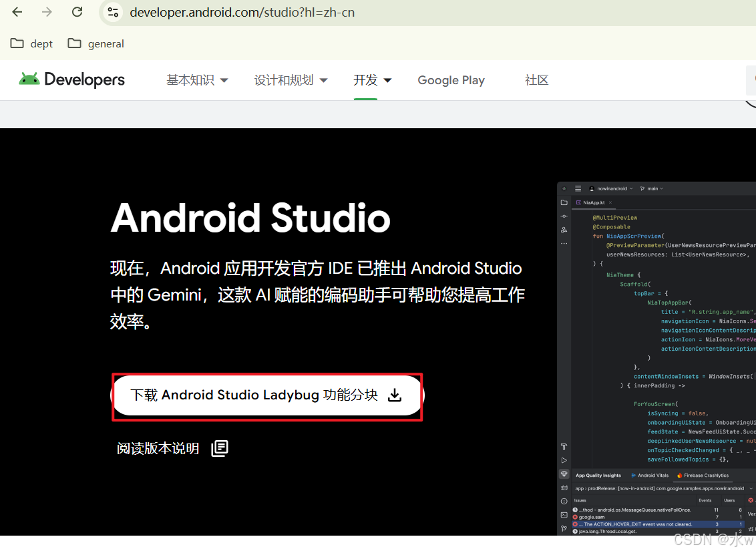Open the 阅读版本说明 release notes link
This screenshot has width=756, height=553.
(x=172, y=448)
